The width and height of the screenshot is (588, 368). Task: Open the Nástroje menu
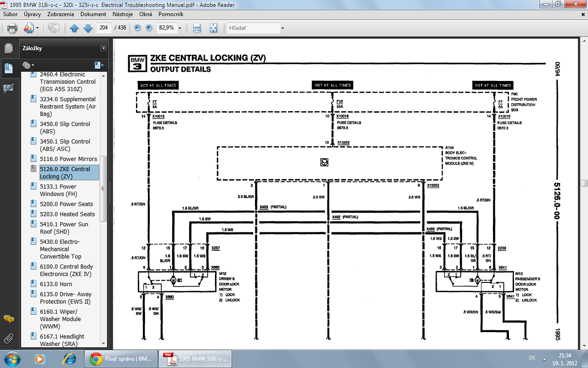click(x=123, y=14)
